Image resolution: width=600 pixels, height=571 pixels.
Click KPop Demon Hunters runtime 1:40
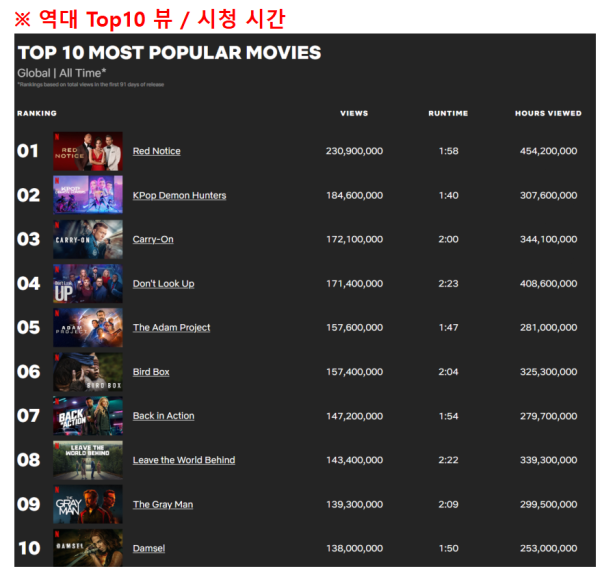[448, 196]
